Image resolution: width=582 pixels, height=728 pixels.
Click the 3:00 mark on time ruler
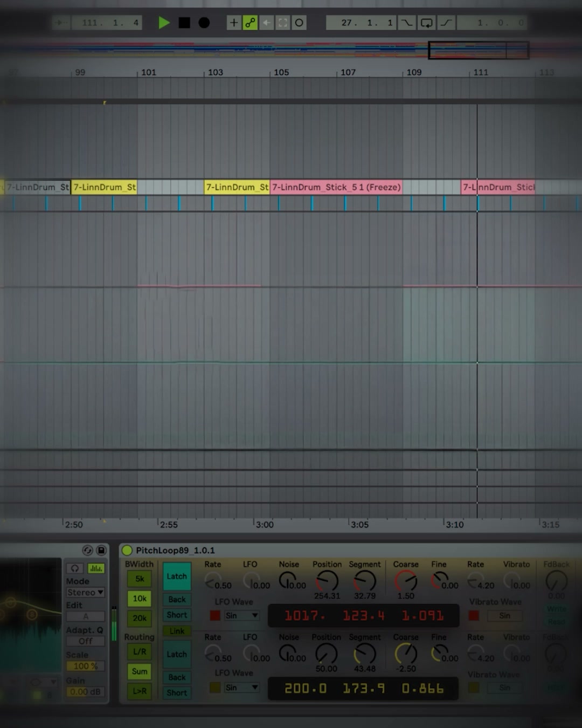pos(265,525)
